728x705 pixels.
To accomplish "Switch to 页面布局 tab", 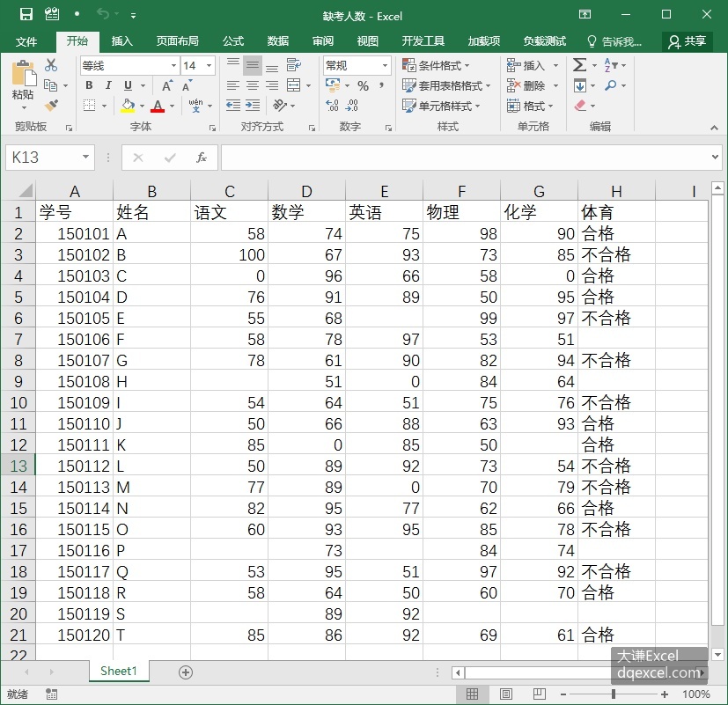I will click(177, 41).
